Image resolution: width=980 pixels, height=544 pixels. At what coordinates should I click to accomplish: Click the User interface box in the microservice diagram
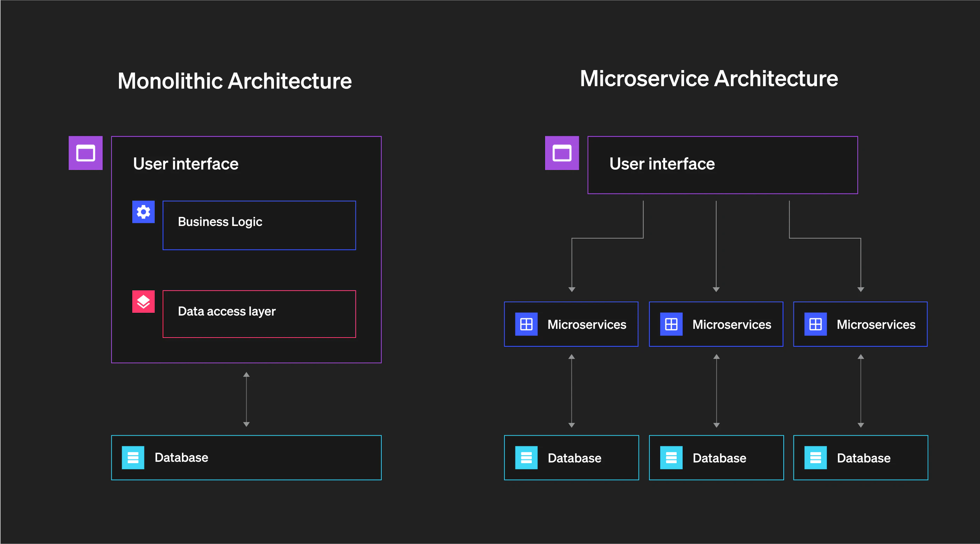click(x=722, y=165)
